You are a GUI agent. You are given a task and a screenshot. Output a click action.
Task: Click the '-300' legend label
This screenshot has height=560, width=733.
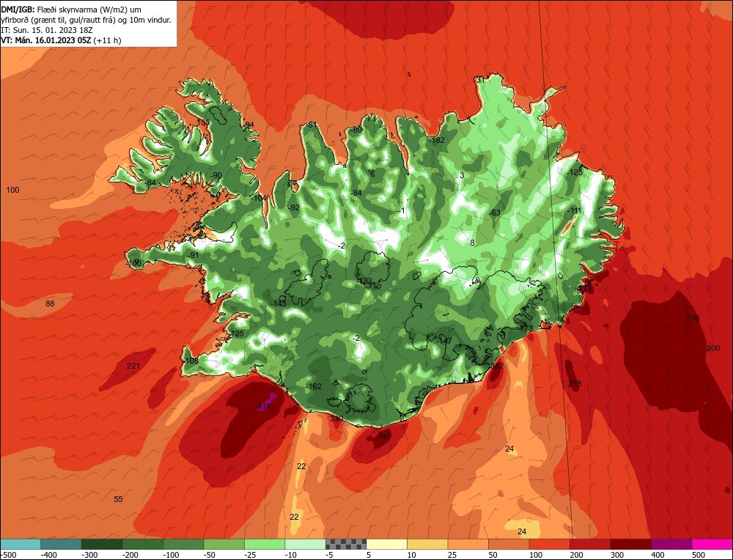pos(89,555)
